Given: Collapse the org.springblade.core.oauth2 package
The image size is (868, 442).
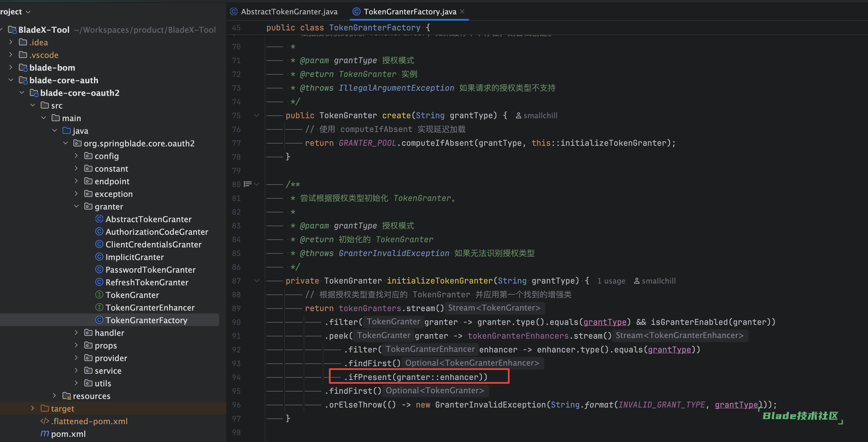Looking at the screenshot, I should tap(65, 143).
